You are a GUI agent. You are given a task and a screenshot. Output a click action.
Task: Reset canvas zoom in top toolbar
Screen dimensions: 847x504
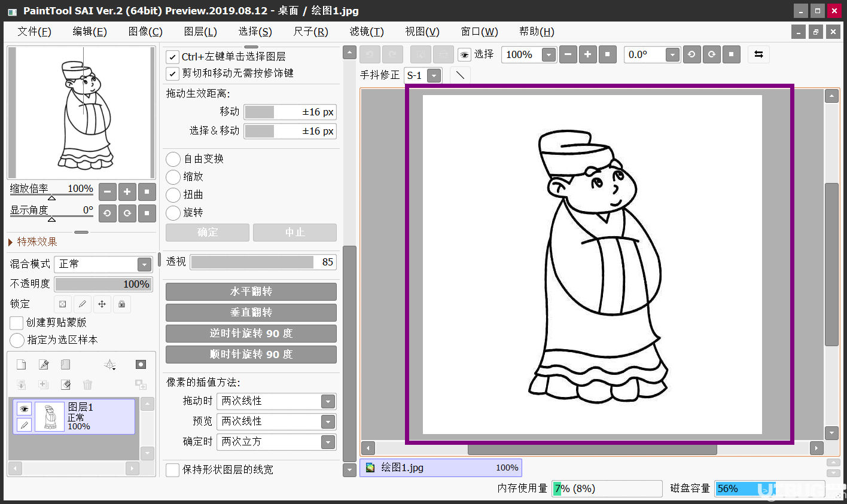[x=608, y=54]
